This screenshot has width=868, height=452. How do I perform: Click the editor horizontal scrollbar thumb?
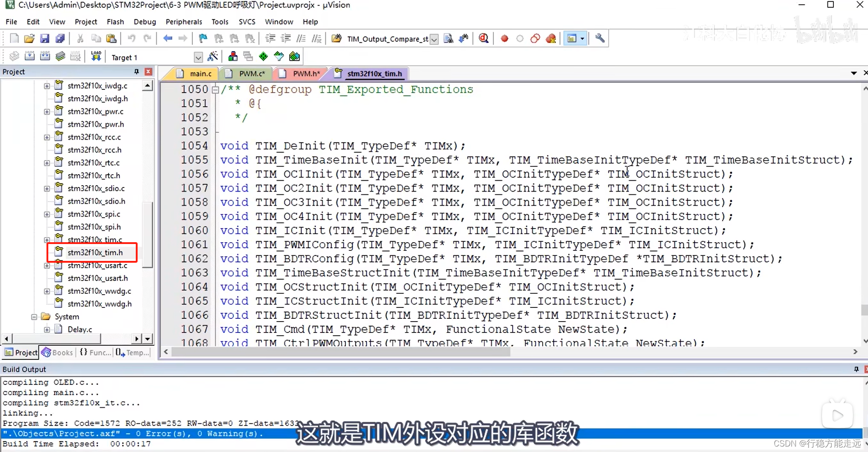click(341, 352)
